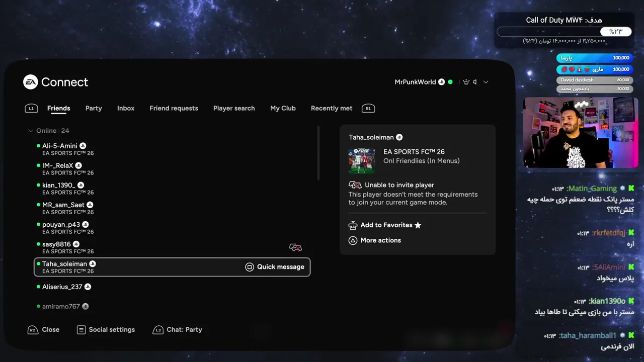
Task: Click the L3 stick icon beside Add to Favorites
Action: tap(353, 225)
